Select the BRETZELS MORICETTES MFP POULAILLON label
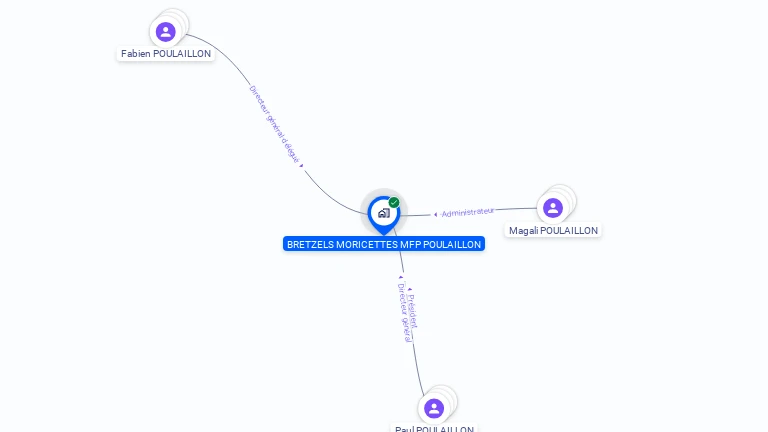 point(384,244)
